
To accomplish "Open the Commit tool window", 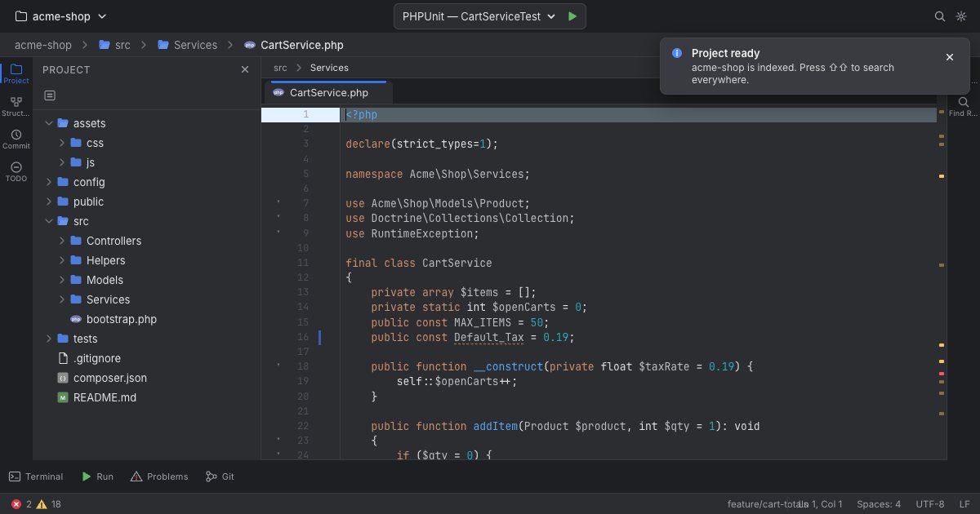I will (x=16, y=139).
